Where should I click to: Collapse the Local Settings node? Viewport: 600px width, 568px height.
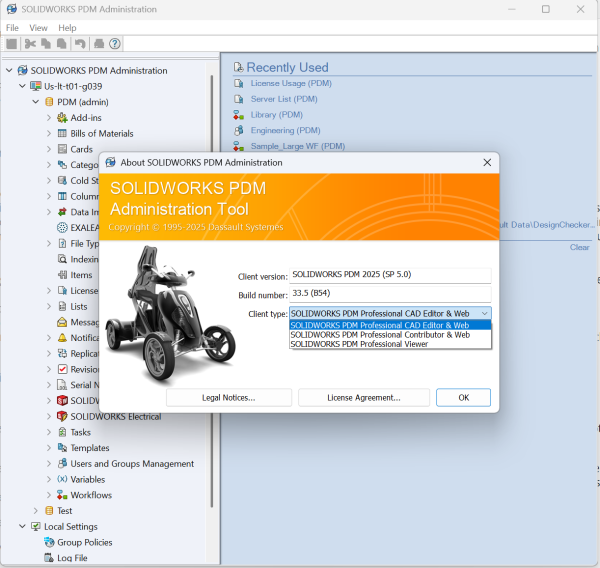click(22, 527)
